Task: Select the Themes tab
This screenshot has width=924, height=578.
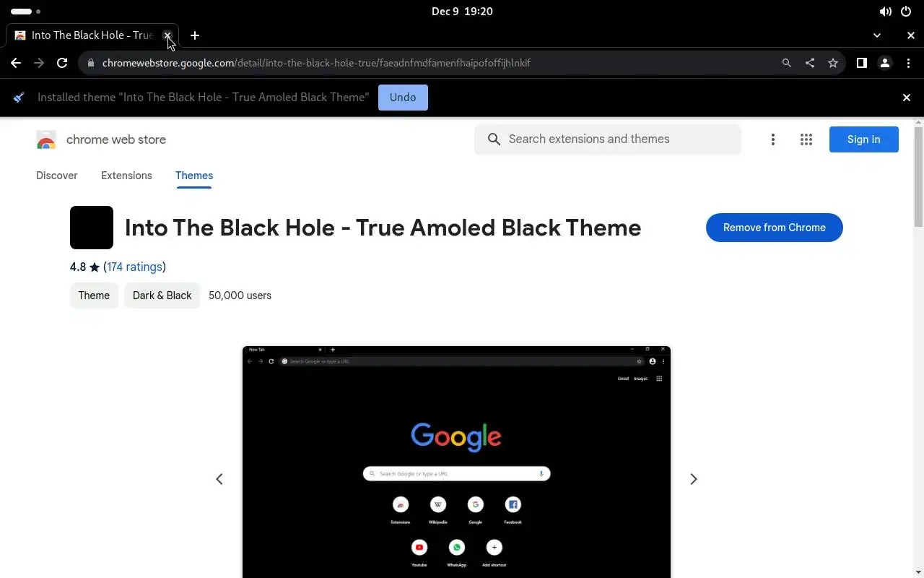Action: click(x=194, y=176)
